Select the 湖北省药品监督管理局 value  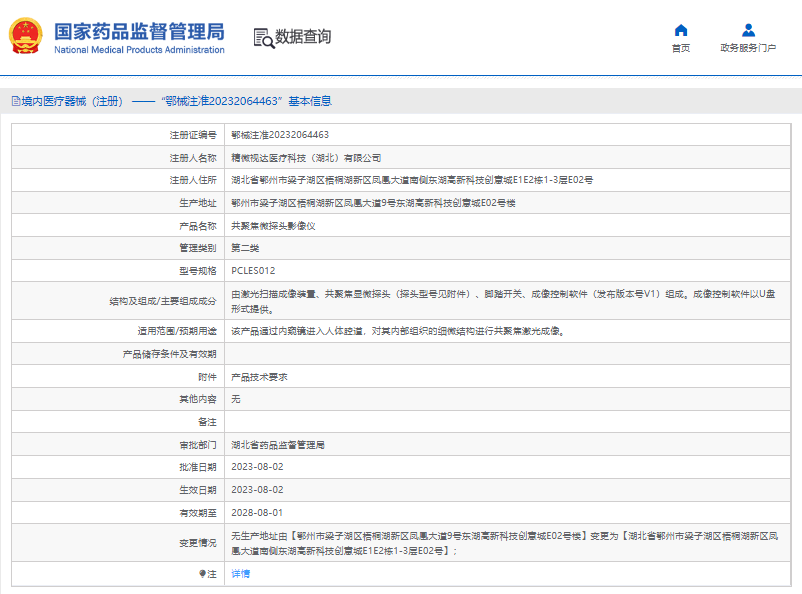pos(278,445)
